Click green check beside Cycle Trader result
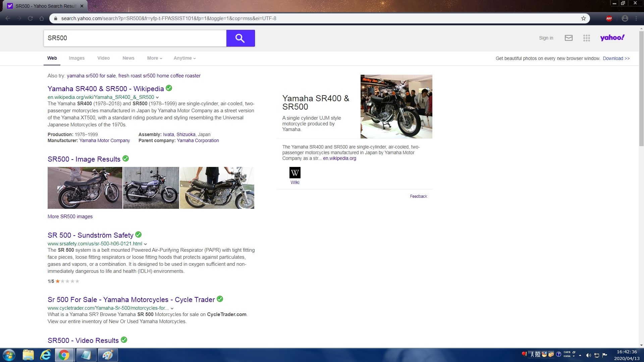Image resolution: width=644 pixels, height=362 pixels. click(x=220, y=299)
